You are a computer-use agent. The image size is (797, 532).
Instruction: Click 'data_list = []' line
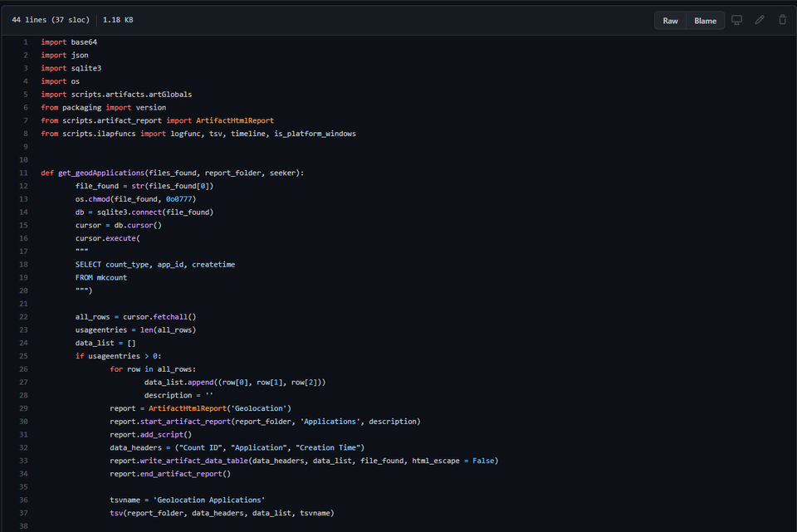tap(105, 343)
